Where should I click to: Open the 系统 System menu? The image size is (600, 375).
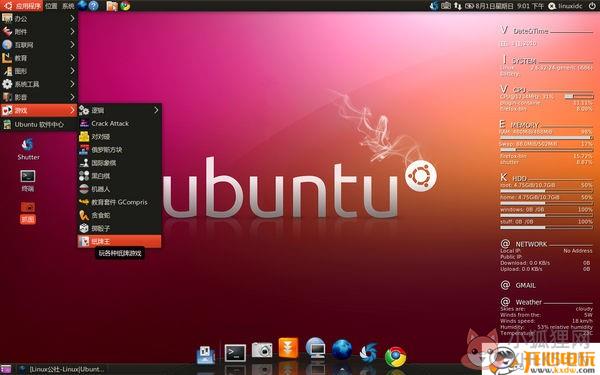(68, 6)
